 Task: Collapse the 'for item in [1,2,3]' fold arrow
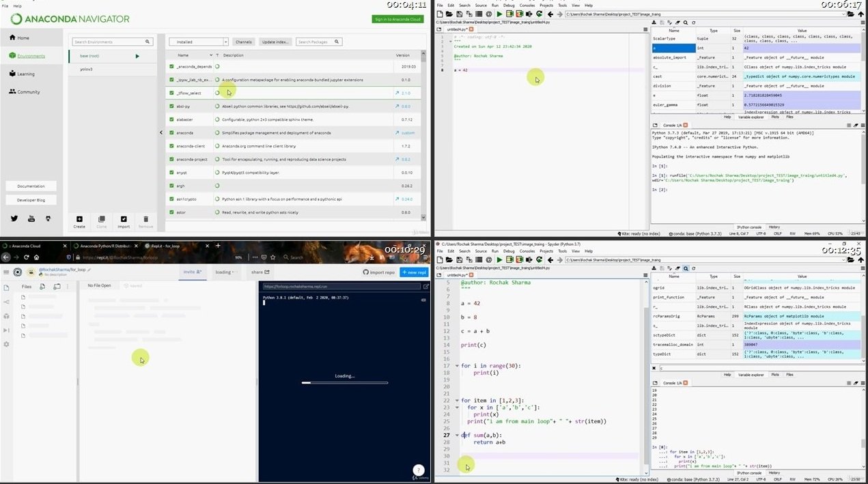click(457, 401)
